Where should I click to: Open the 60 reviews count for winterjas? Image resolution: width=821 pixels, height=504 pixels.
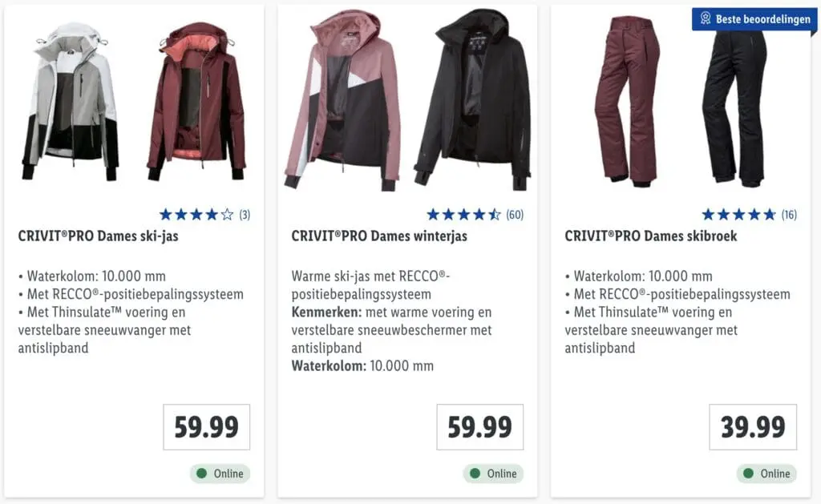[515, 215]
